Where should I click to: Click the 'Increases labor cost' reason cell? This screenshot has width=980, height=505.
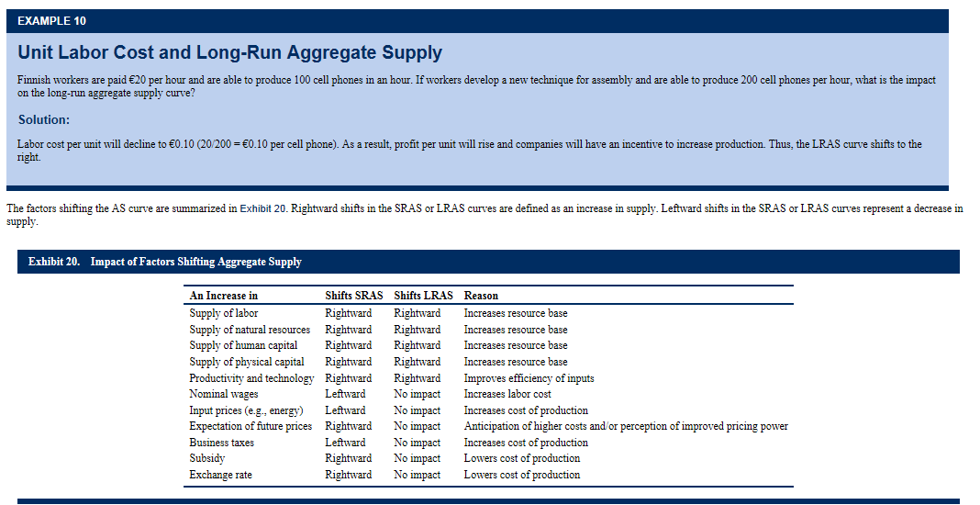click(507, 394)
